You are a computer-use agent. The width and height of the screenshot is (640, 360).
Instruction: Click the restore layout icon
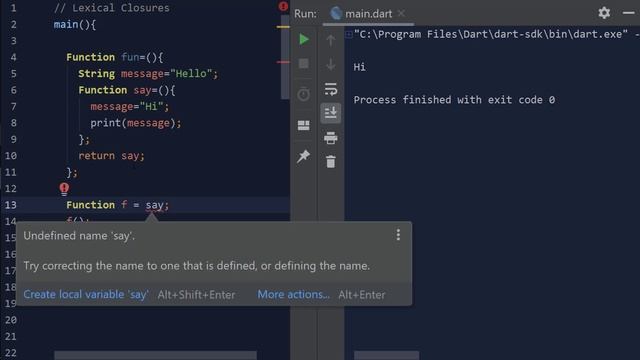[303, 125]
